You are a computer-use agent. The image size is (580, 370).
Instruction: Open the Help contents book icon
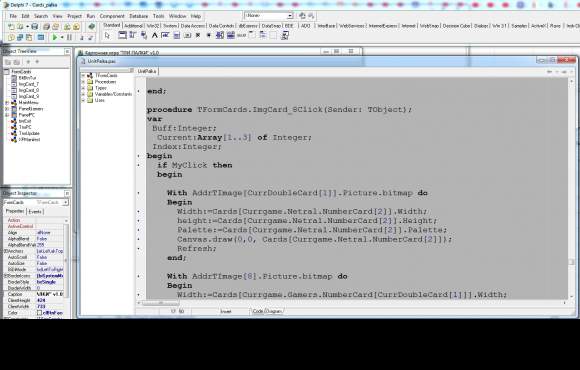coord(91,27)
